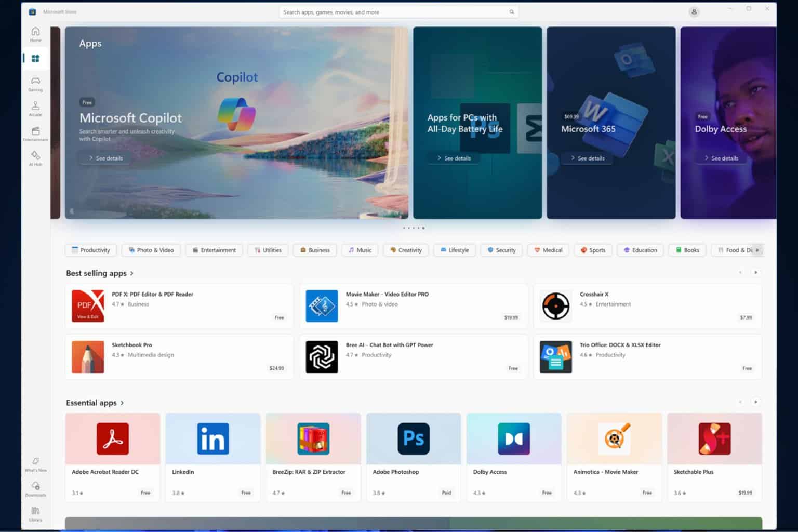The width and height of the screenshot is (798, 532).
Task: Open BreeZip RAR & ZIP Extractor tile
Action: [313, 457]
